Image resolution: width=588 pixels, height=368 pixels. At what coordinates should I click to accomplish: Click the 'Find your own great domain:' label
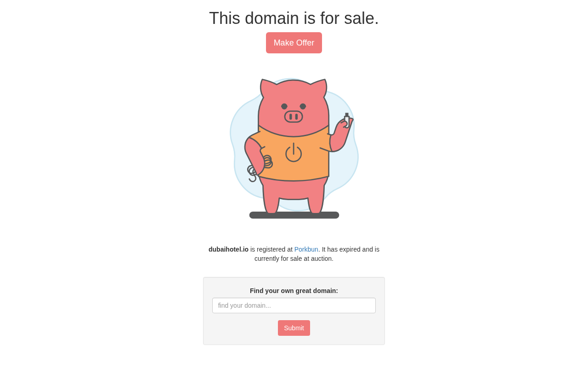coord(294,291)
